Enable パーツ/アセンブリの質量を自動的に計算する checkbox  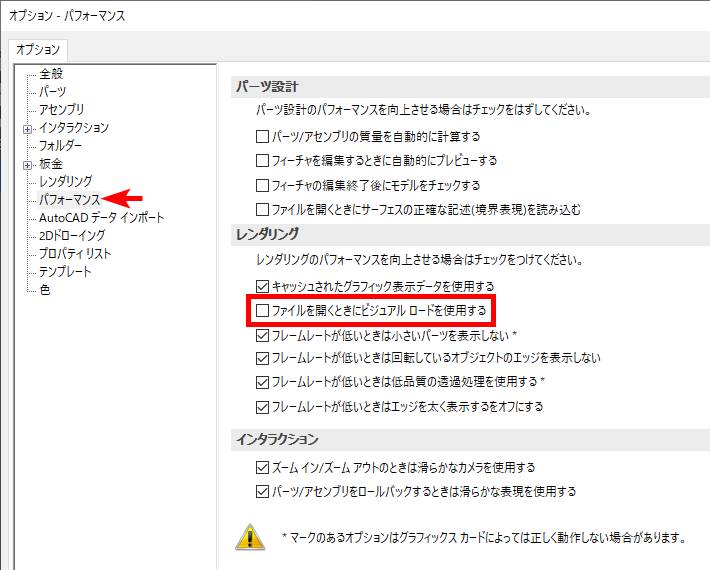tap(262, 136)
